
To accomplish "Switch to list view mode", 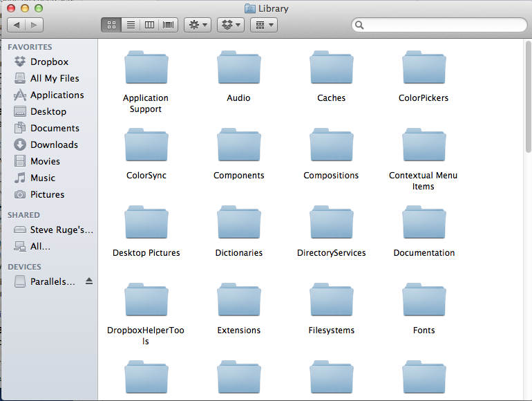I will [130, 25].
